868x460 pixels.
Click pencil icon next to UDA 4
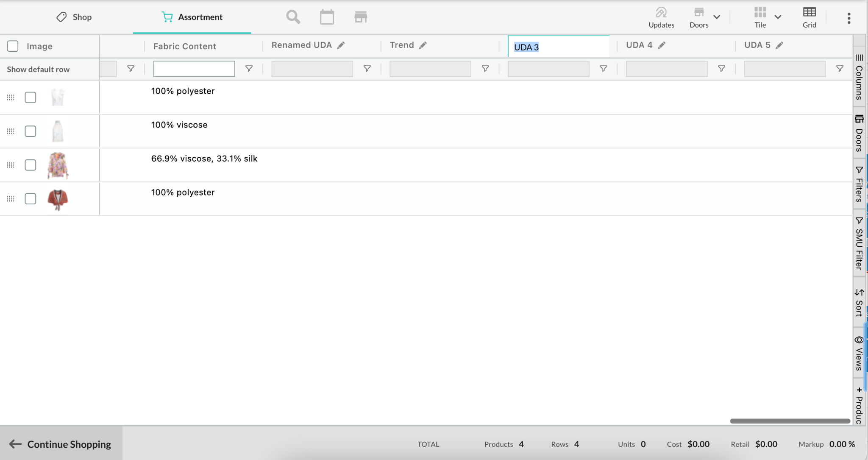(662, 45)
